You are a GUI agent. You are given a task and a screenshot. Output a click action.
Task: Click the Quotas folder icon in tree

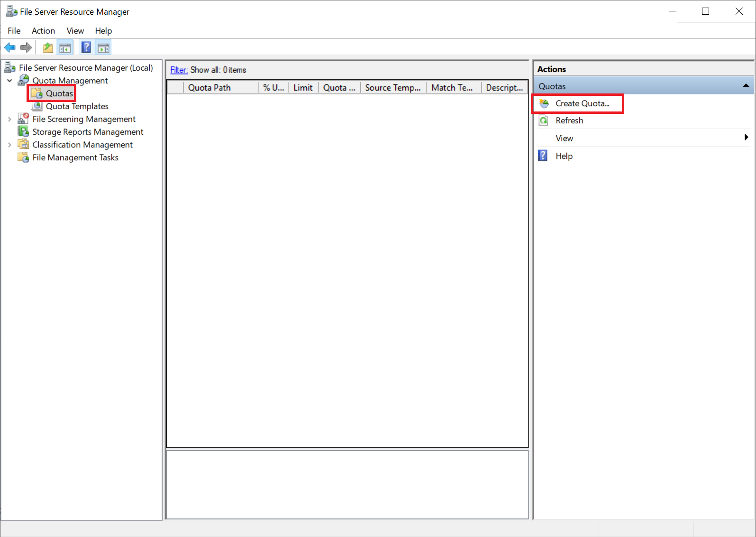(36, 93)
